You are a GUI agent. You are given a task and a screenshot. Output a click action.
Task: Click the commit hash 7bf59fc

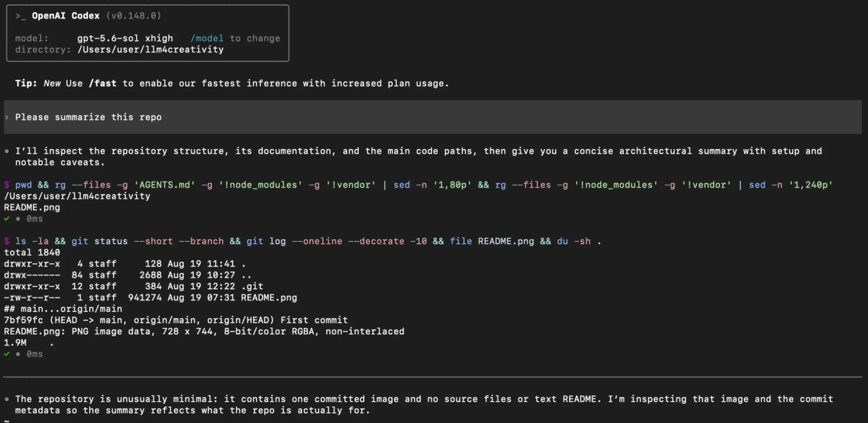coord(23,320)
